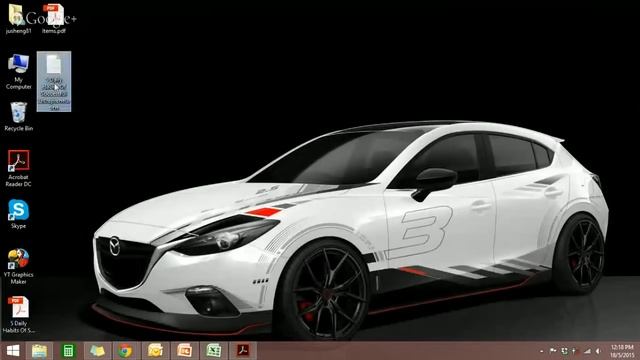Select the My Computer desktop icon

18,71
